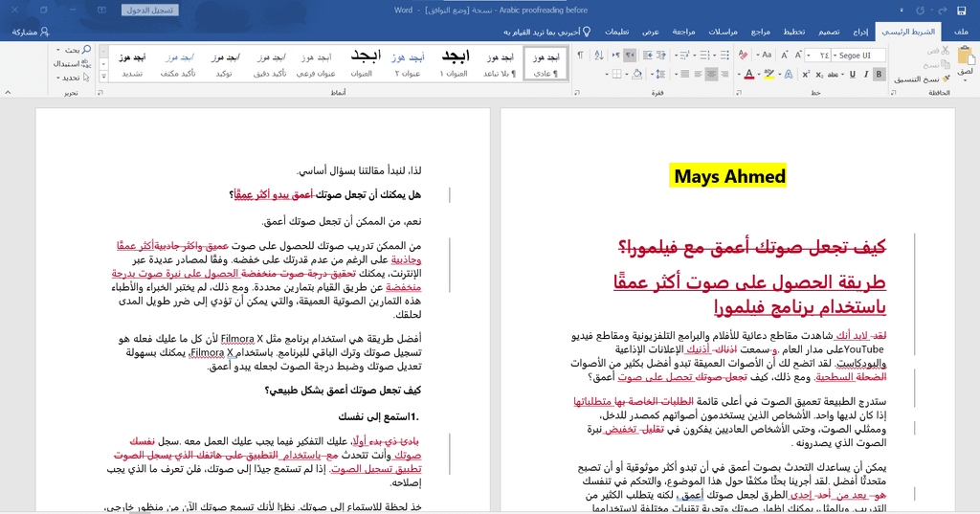Viewport: 980px width, 514px height.
Task: Click the highlighted Mays Ahmed heading text
Action: 728,176
